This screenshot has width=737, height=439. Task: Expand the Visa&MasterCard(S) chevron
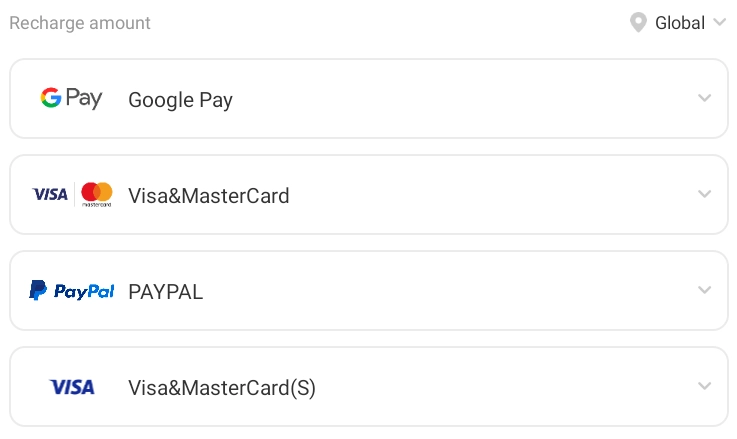click(705, 386)
